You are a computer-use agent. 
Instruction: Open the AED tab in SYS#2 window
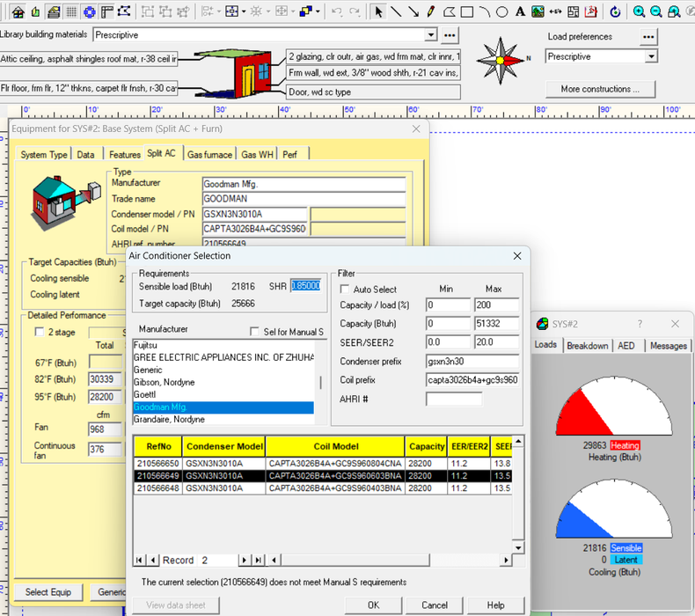(x=626, y=346)
